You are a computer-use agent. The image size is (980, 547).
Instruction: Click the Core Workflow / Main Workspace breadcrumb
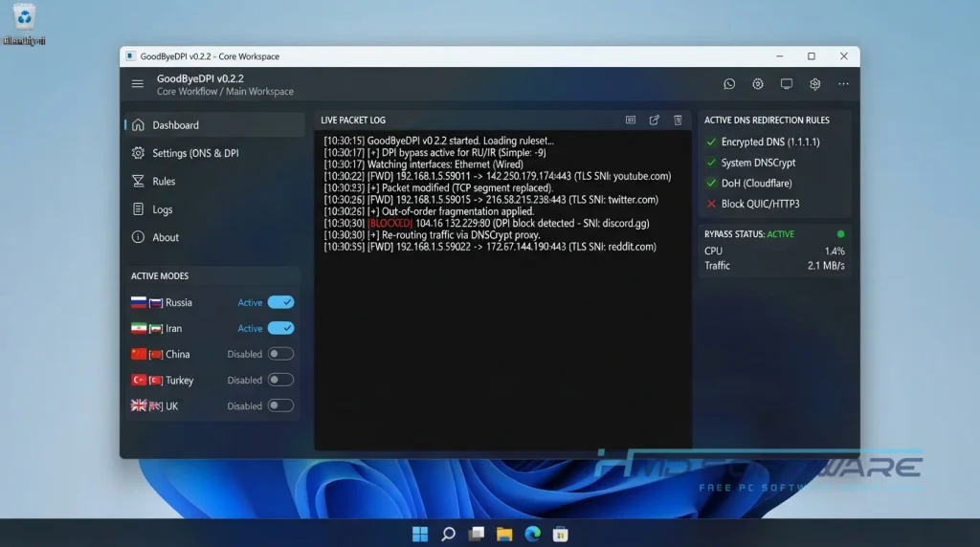coord(225,91)
